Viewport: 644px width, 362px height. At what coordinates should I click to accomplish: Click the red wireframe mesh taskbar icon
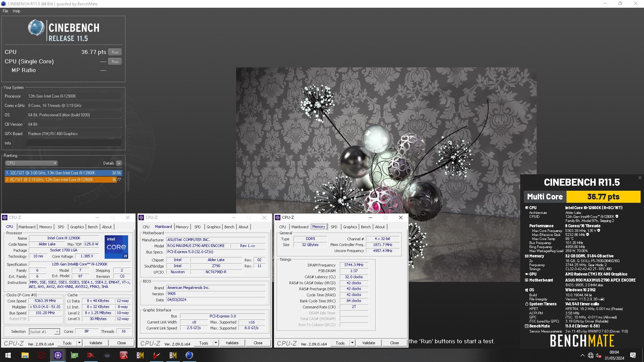[x=42, y=355]
